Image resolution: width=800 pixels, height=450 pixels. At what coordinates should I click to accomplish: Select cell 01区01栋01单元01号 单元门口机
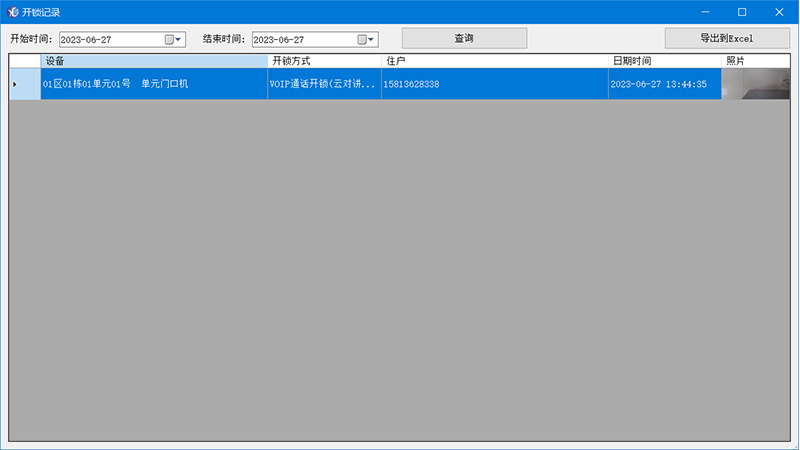tap(154, 84)
